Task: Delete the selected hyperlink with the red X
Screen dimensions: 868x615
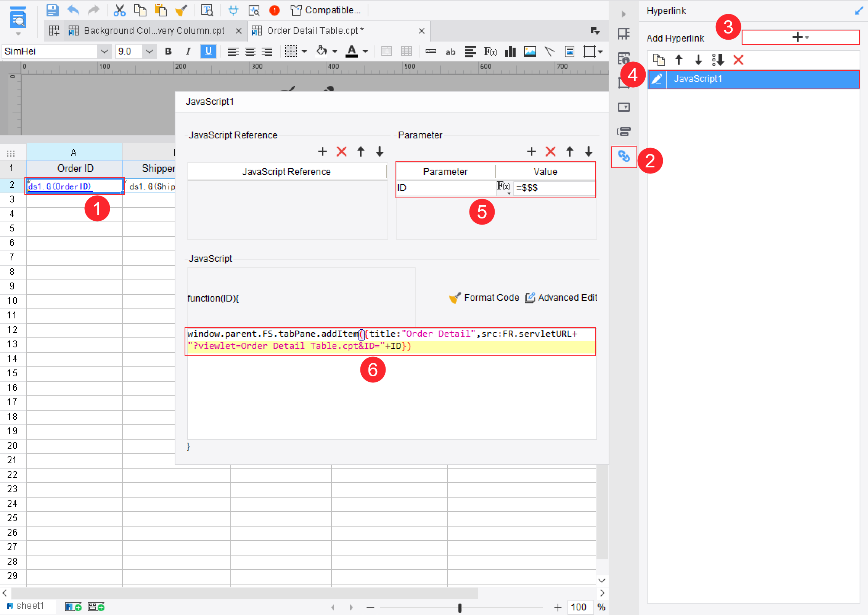Action: pos(738,60)
